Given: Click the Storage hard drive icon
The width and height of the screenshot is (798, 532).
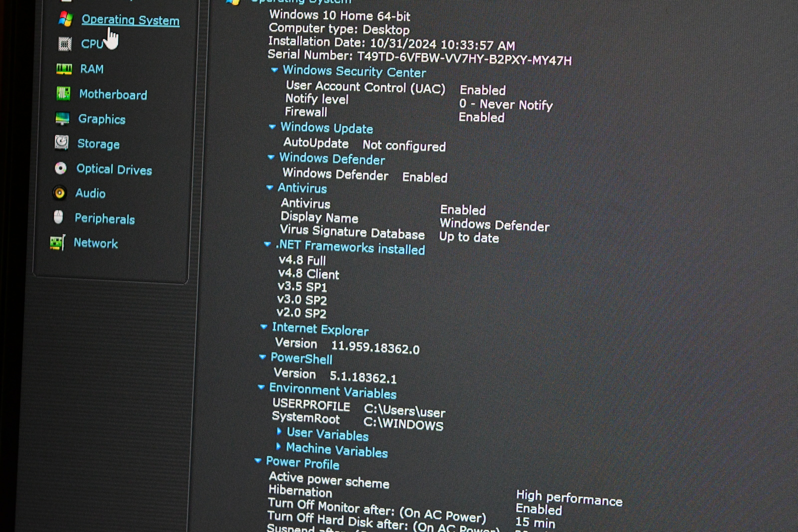Looking at the screenshot, I should (x=61, y=143).
